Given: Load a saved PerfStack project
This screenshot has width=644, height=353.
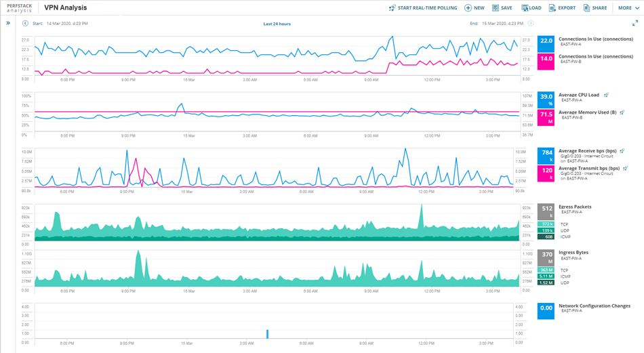Looking at the screenshot, I should pos(531,8).
